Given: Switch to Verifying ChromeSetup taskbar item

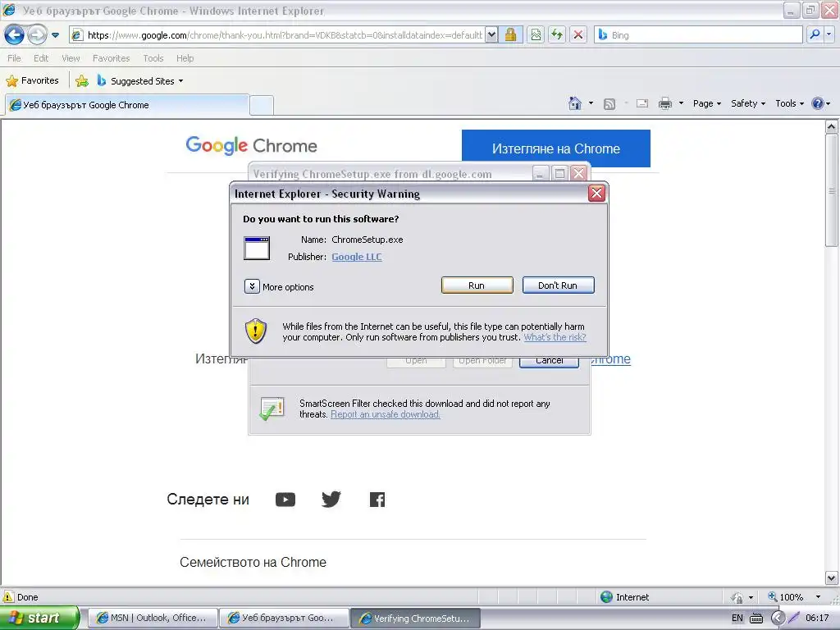Looking at the screenshot, I should 415,619.
